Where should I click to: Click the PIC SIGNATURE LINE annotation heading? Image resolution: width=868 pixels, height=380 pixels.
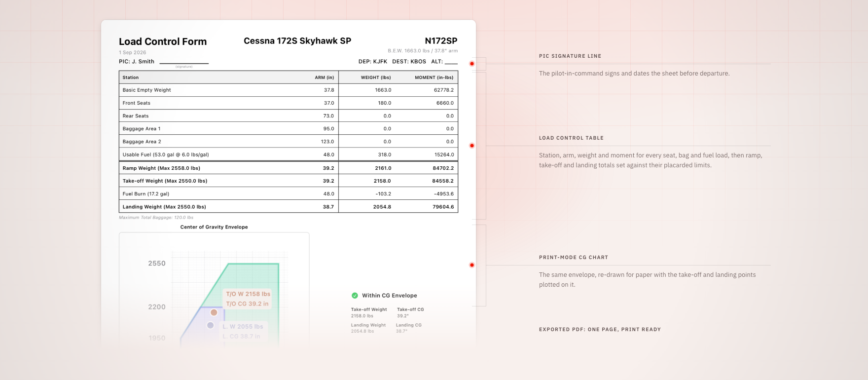click(x=570, y=56)
